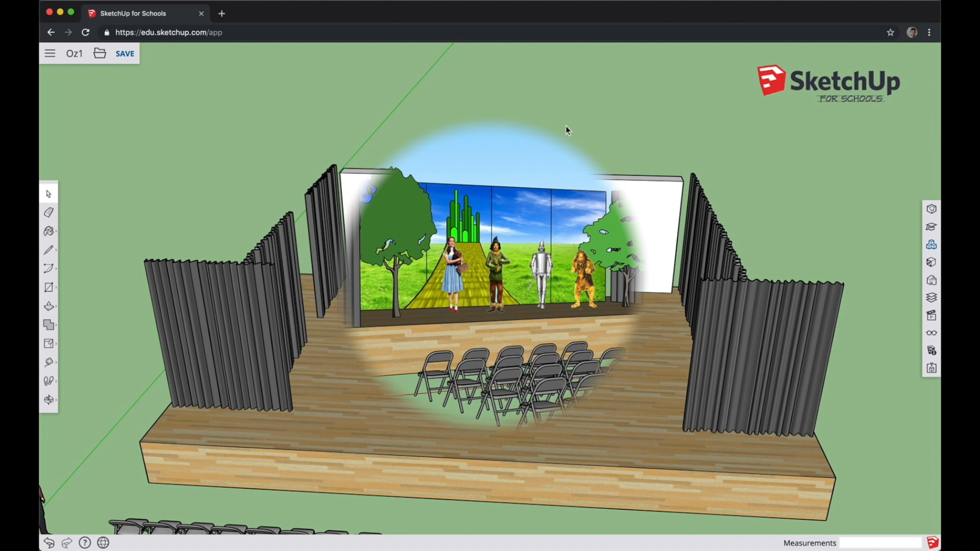
Task: Open the Materials panel cube icon
Action: [x=931, y=262]
